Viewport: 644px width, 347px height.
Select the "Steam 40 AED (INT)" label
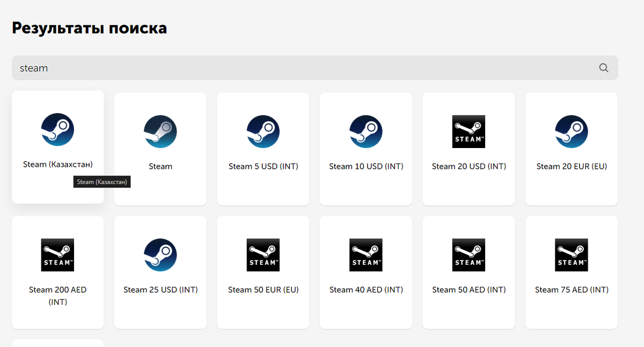tap(366, 290)
